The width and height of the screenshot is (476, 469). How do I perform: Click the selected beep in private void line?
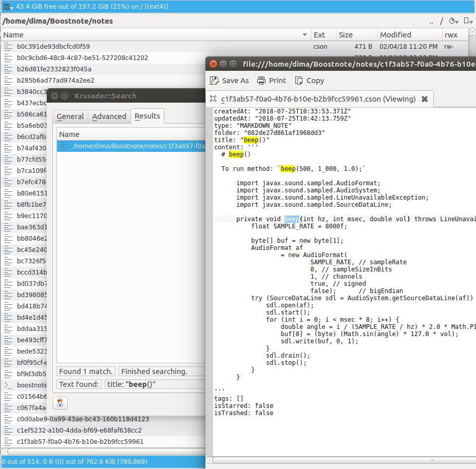[292, 219]
